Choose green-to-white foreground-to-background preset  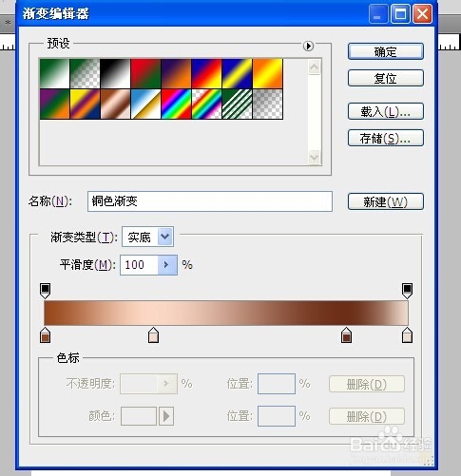[x=54, y=73]
